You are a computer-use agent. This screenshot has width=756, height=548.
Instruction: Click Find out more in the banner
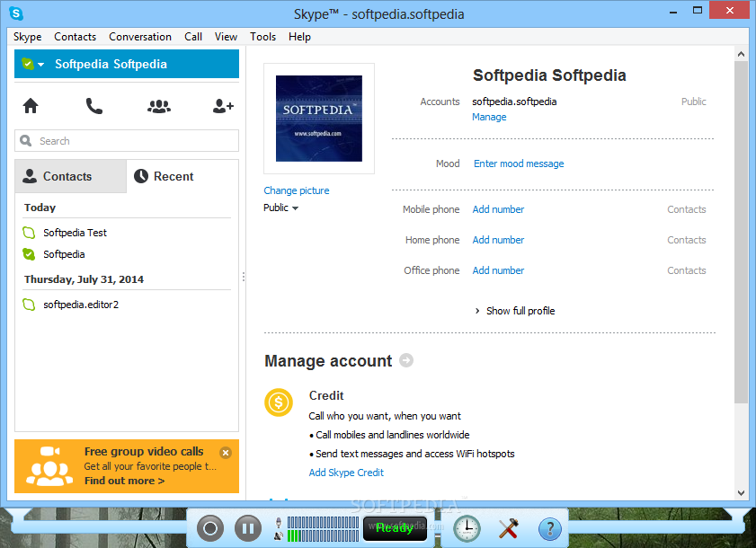tap(124, 481)
